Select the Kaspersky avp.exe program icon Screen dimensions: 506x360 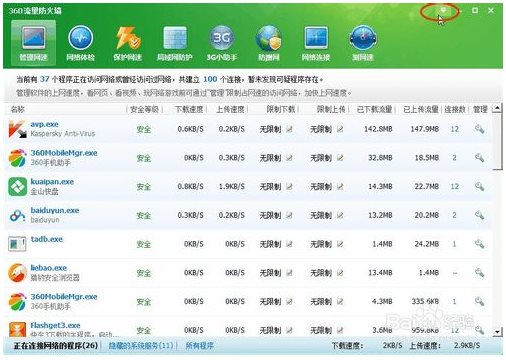point(17,129)
